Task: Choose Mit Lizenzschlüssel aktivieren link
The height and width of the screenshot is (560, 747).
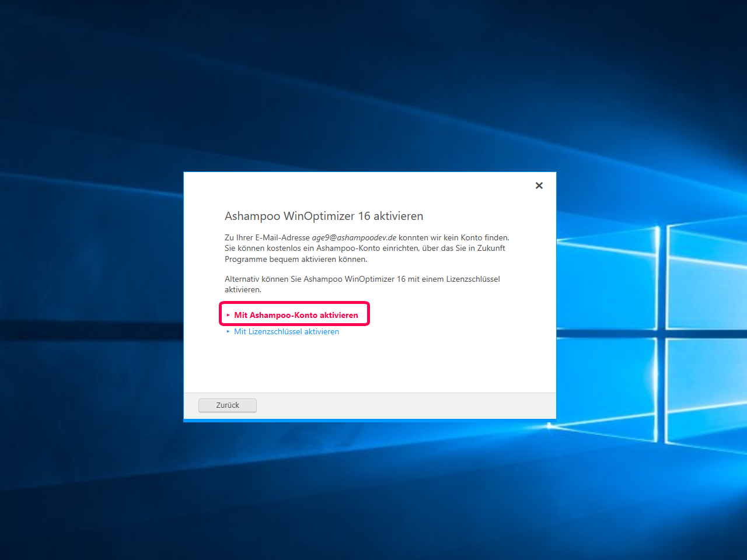Action: point(286,331)
